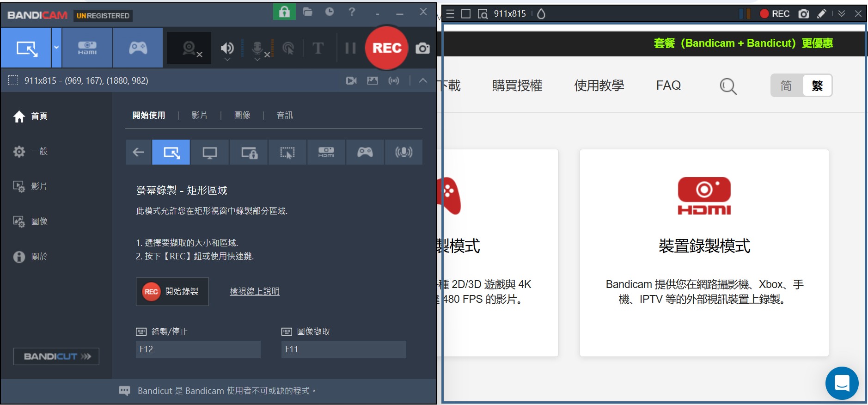Image resolution: width=868 pixels, height=405 pixels.
Task: Click the 錄製/停止 hotkey field F12
Action: point(198,350)
